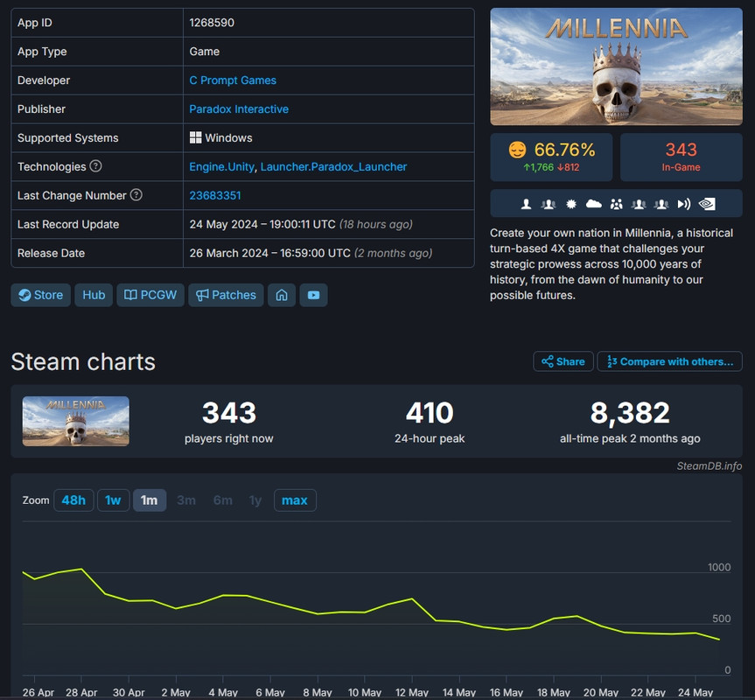Viewport: 755px width, 700px height.
Task: Click the SteamDB.info chart credit text
Action: [709, 465]
